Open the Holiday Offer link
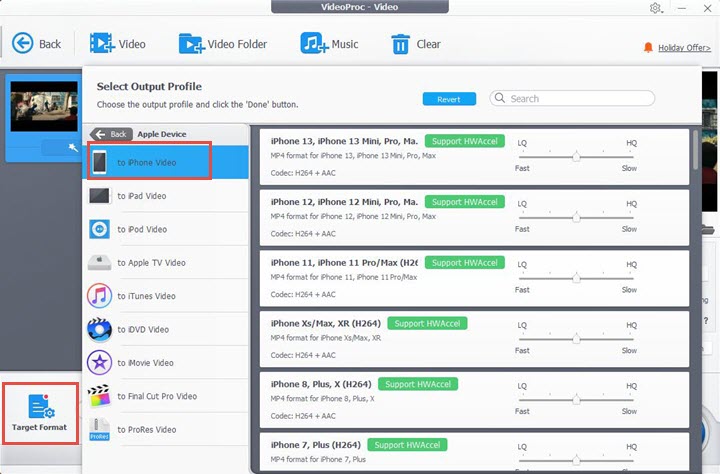The width and height of the screenshot is (720, 474). [684, 48]
